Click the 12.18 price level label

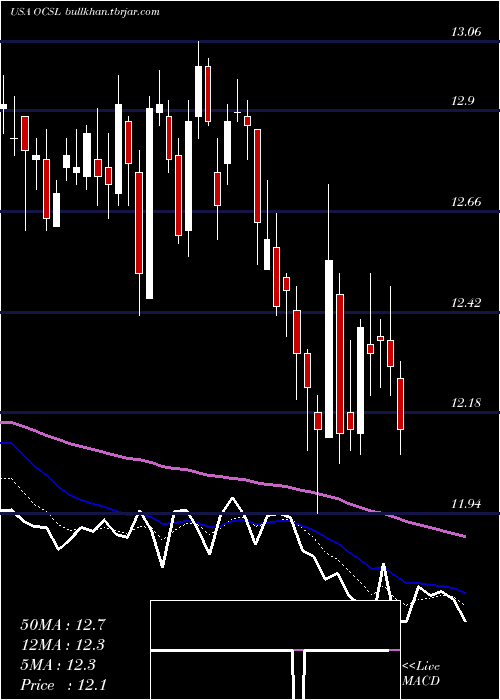pyautogui.click(x=466, y=403)
